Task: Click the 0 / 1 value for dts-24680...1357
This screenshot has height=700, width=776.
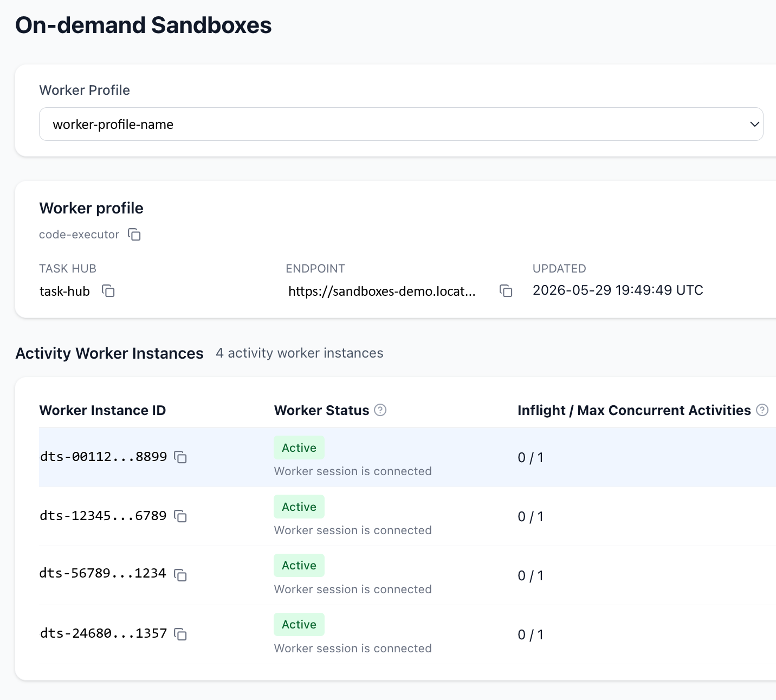Action: tap(531, 635)
